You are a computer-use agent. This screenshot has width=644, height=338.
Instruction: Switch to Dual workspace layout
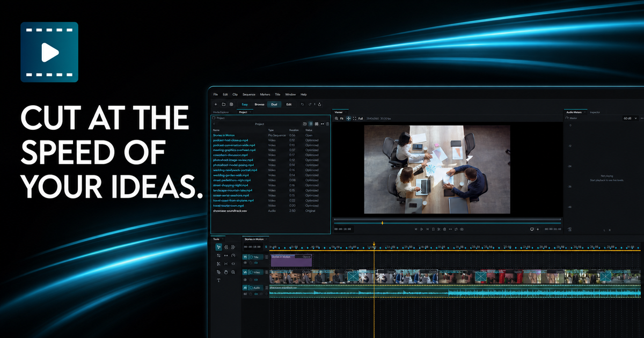coord(274,104)
